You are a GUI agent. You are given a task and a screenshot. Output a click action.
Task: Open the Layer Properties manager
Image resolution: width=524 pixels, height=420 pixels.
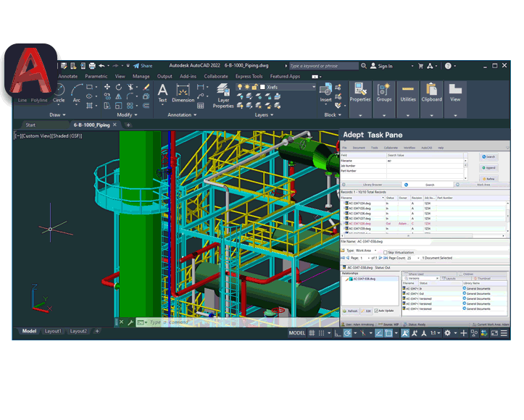click(x=223, y=96)
